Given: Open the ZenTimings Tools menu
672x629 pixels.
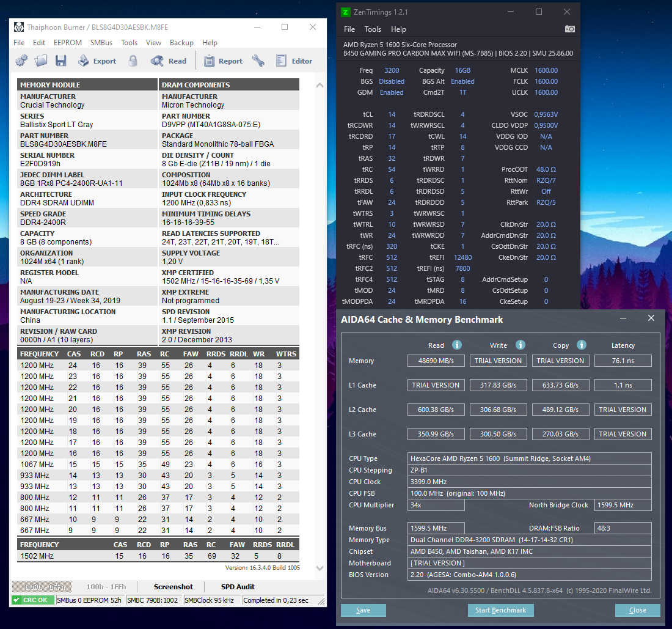Looking at the screenshot, I should tap(373, 29).
